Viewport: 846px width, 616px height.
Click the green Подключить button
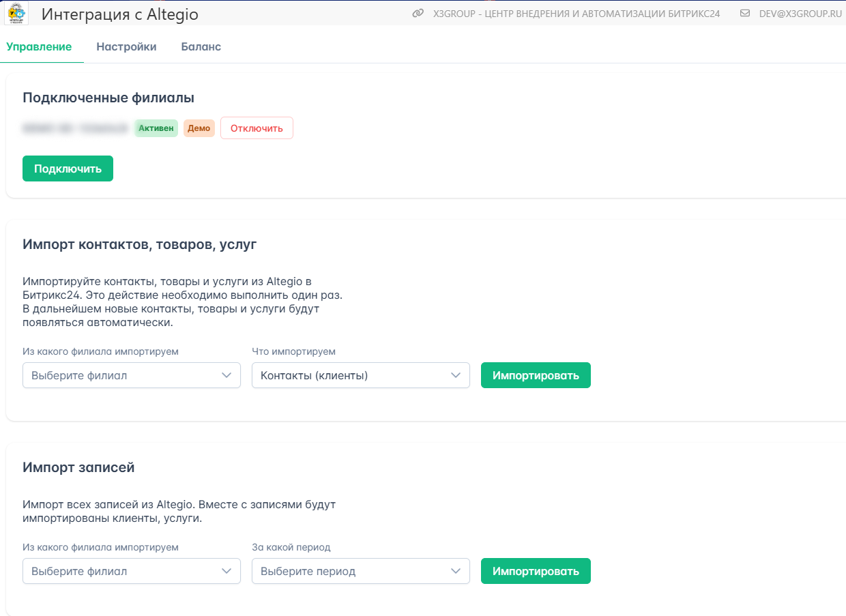point(68,168)
